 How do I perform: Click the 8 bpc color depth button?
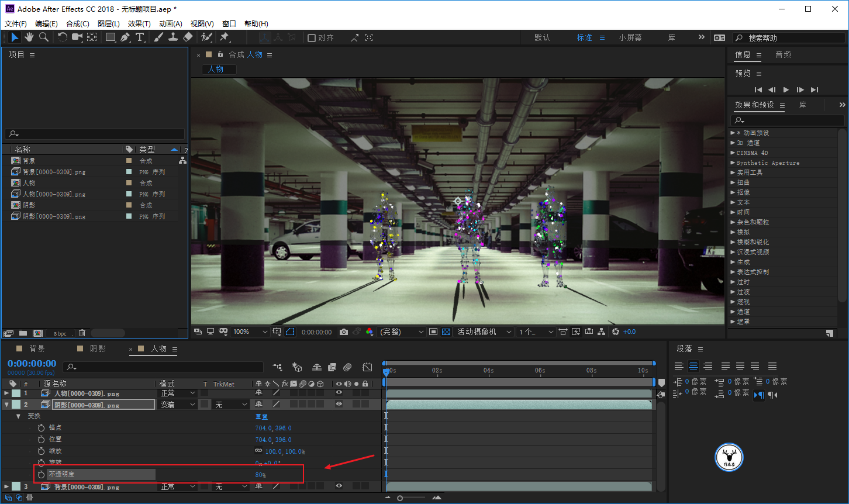[60, 333]
